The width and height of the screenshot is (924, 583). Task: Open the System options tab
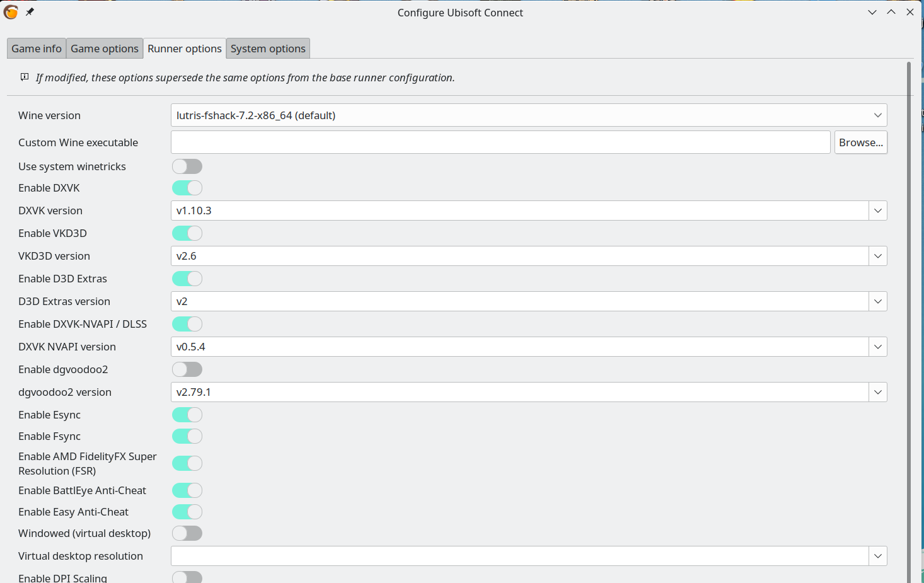pyautogui.click(x=268, y=49)
